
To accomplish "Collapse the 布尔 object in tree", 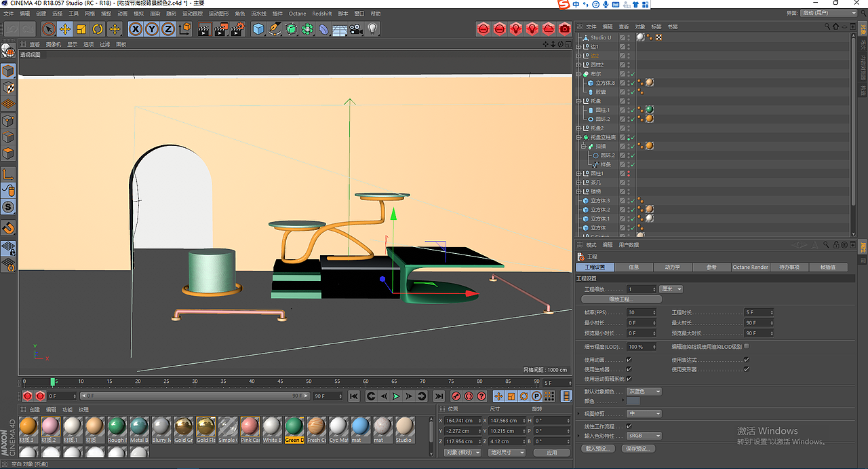I will pos(578,74).
